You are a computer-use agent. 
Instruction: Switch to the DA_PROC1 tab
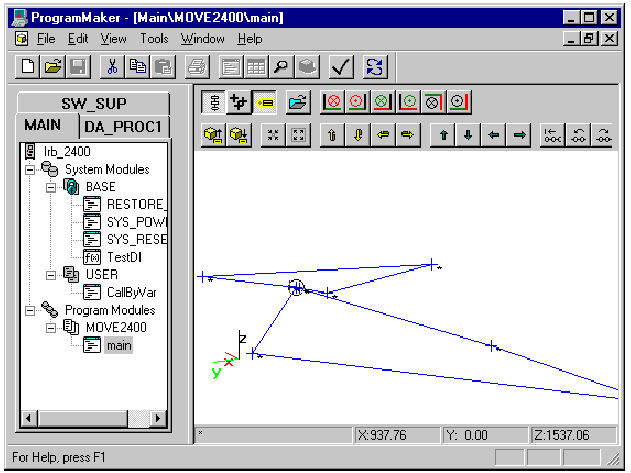(123, 127)
